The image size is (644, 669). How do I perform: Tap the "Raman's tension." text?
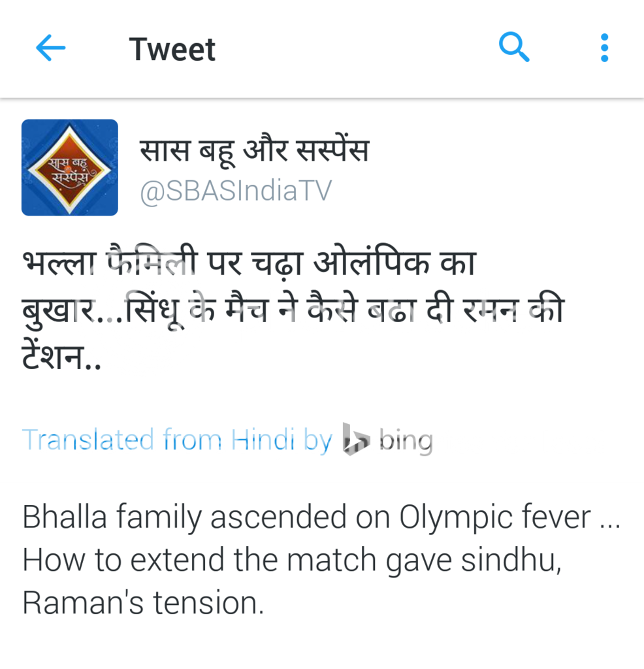(x=143, y=603)
